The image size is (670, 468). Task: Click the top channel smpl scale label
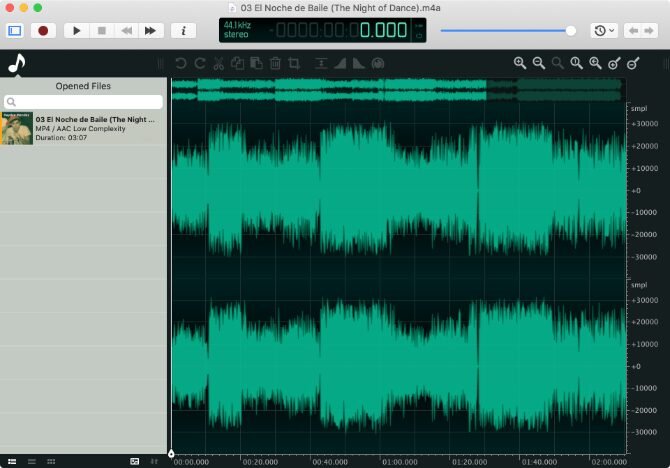pyautogui.click(x=639, y=109)
